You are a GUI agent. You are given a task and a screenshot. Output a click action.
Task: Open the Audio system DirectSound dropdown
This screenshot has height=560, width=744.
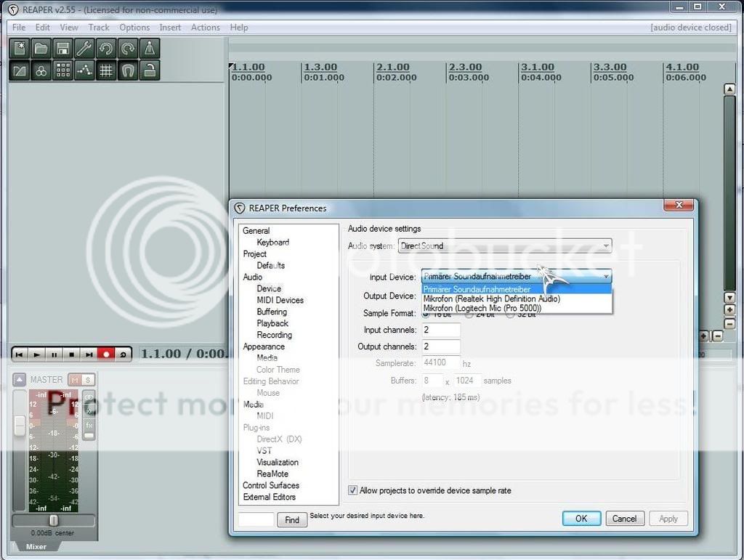pyautogui.click(x=505, y=246)
